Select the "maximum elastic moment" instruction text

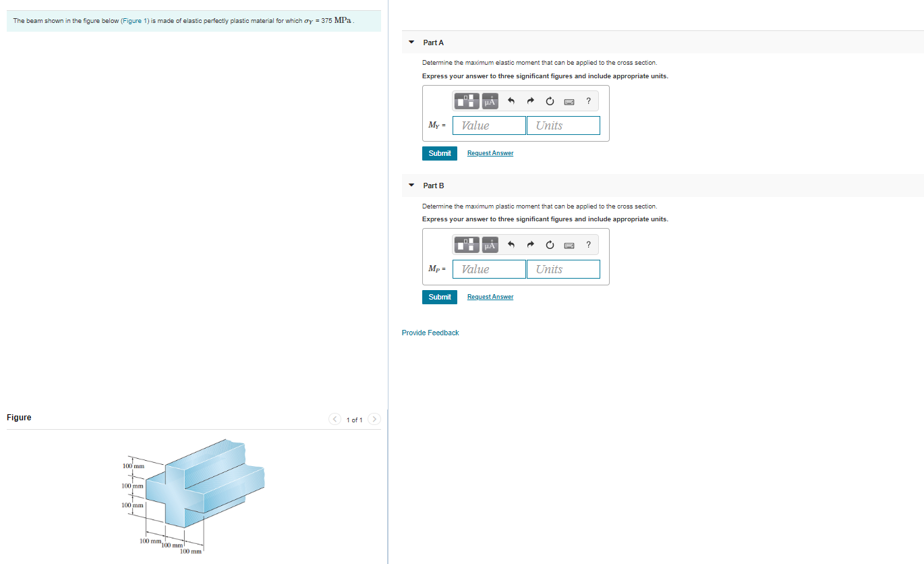click(x=540, y=63)
